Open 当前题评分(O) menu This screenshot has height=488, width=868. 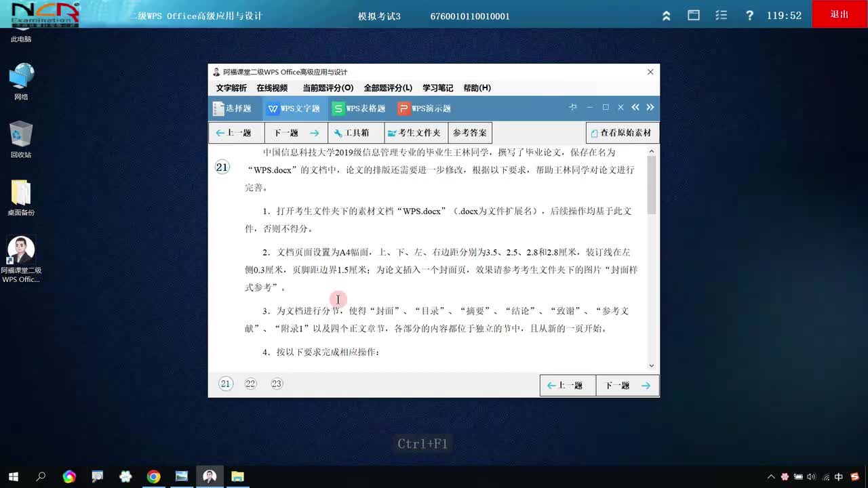point(328,88)
